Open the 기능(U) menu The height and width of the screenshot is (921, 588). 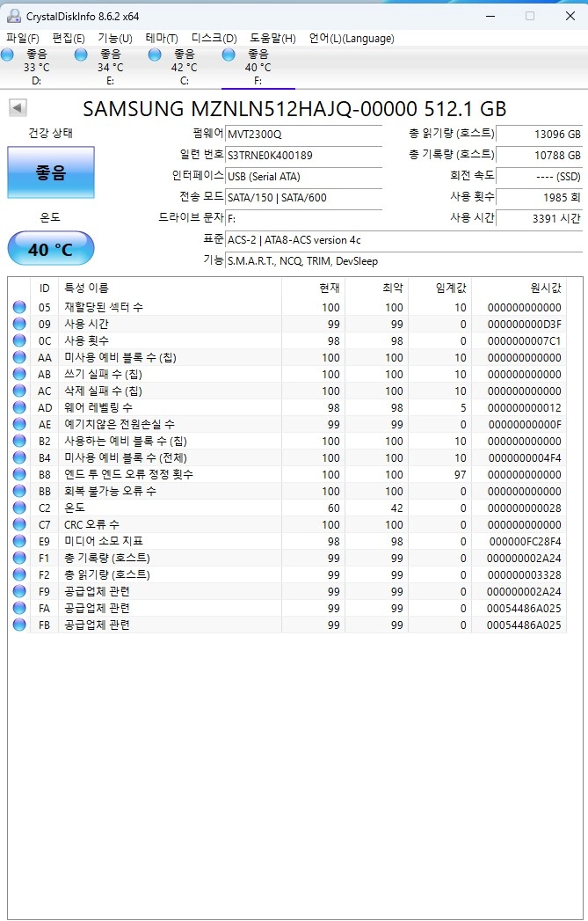click(x=114, y=38)
